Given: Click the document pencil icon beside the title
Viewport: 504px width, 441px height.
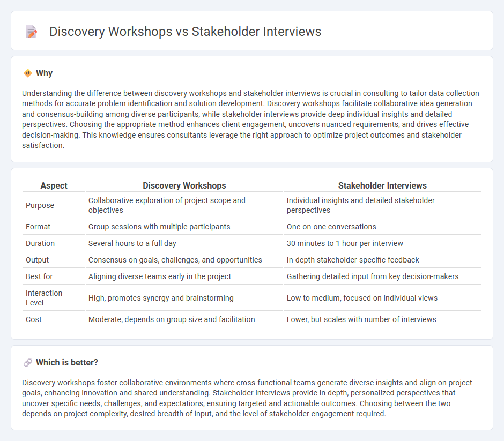Looking at the screenshot, I should tap(31, 32).
